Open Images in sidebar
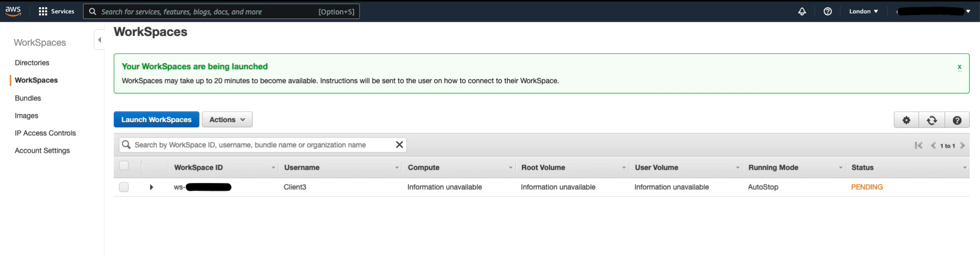This screenshot has width=980, height=257. pos(27,115)
